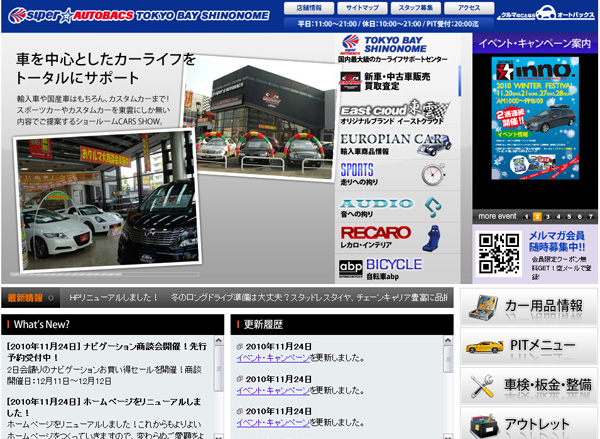Go to event page 6
600x439 pixels.
click(x=580, y=217)
